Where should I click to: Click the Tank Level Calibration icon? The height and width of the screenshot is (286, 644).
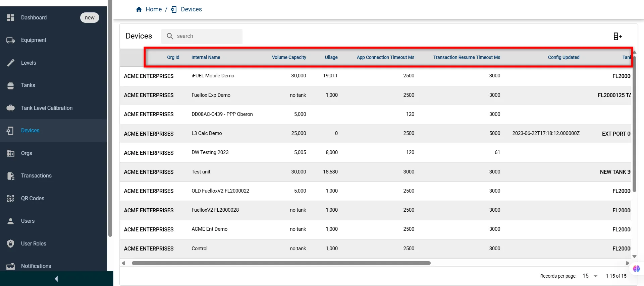(x=10, y=108)
